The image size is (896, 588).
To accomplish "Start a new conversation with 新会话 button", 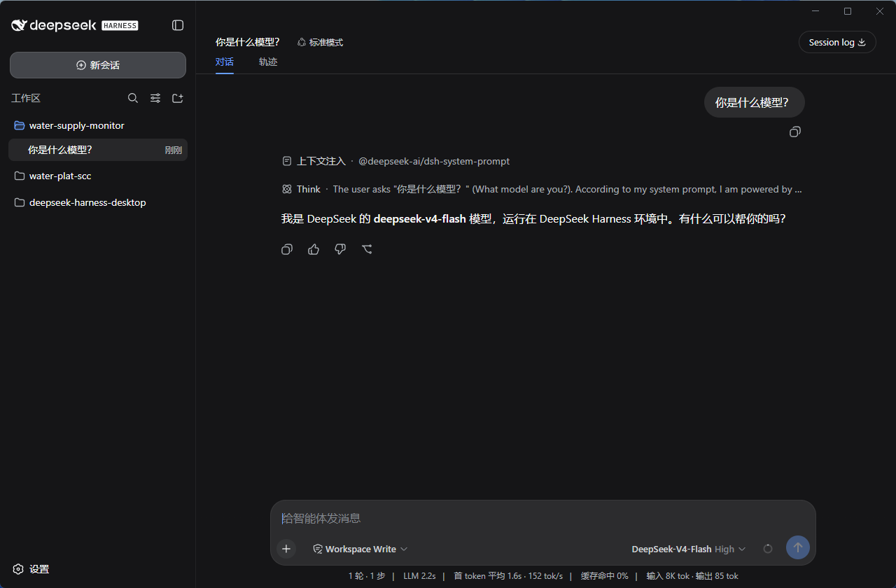I will point(98,65).
